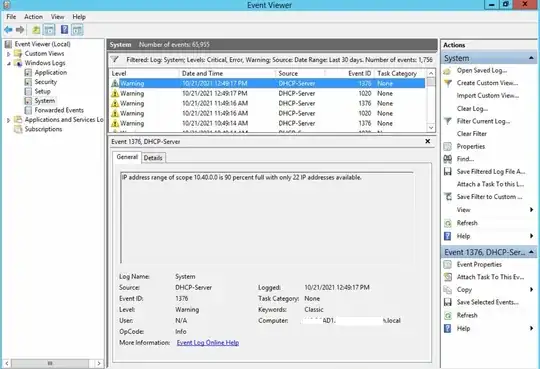
Task: Close the event preview pane with X
Action: coord(428,141)
